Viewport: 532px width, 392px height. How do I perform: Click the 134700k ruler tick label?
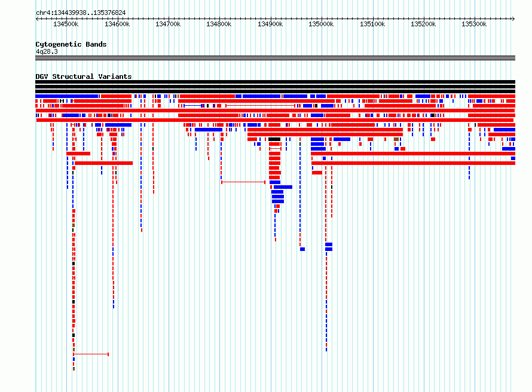[x=168, y=24]
